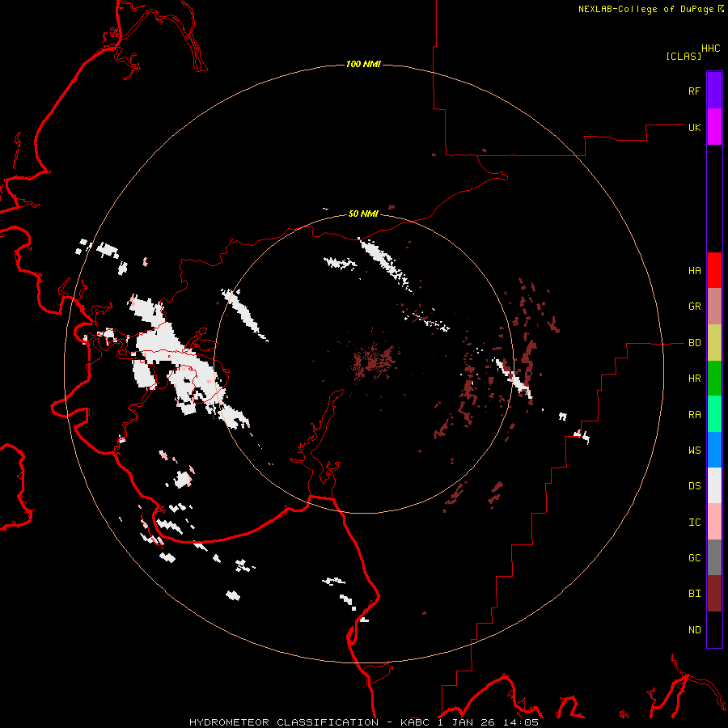The image size is (728, 728).
Task: Click the [CLAS] units label
Action: pyautogui.click(x=684, y=56)
